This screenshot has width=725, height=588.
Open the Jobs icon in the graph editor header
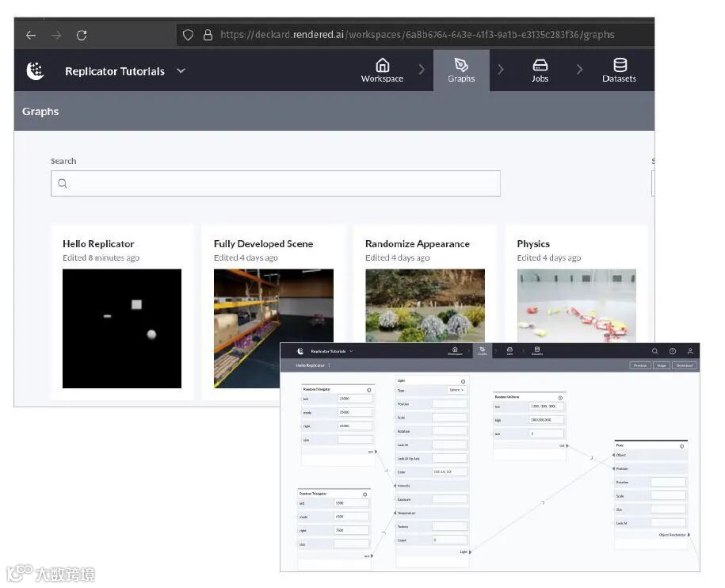pos(509,351)
